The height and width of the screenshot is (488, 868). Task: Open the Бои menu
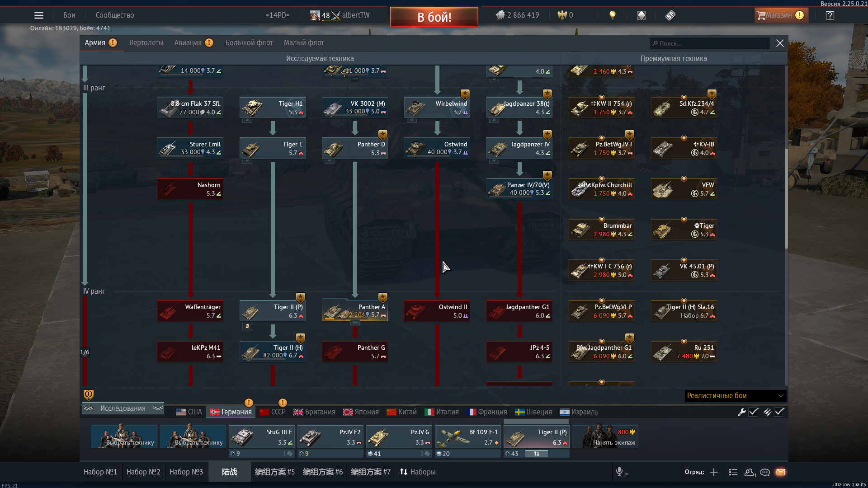pyautogui.click(x=69, y=15)
